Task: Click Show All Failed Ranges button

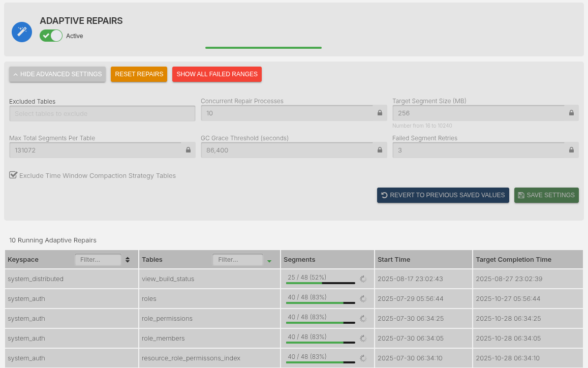Action: (217, 74)
